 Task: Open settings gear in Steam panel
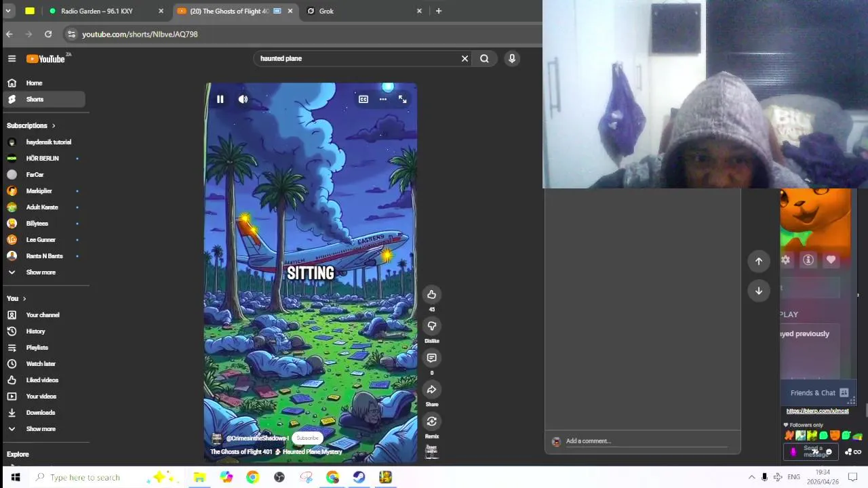[785, 260]
